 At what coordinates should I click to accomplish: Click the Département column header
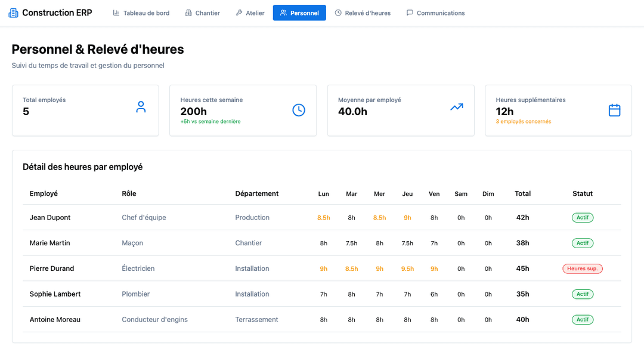256,193
